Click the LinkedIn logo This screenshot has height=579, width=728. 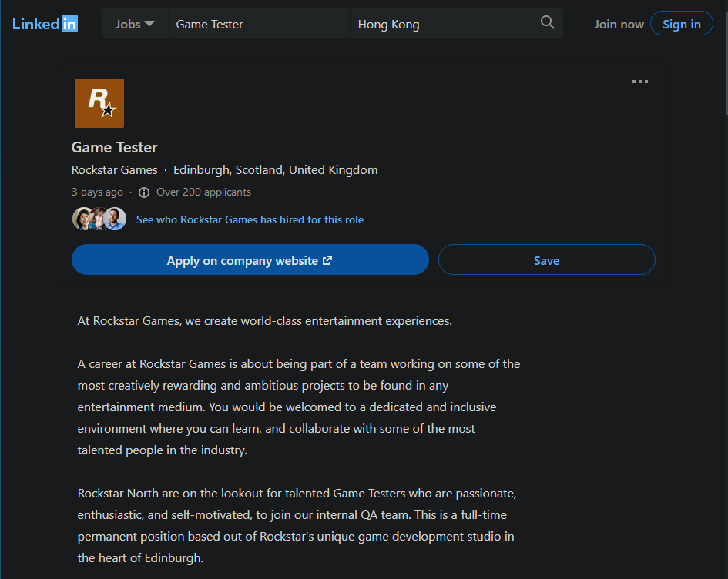pos(45,24)
